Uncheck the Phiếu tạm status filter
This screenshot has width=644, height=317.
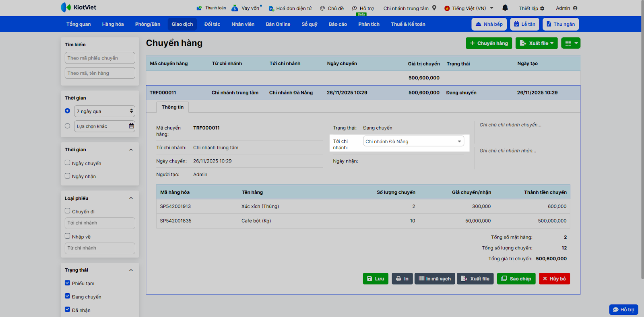[x=68, y=283]
